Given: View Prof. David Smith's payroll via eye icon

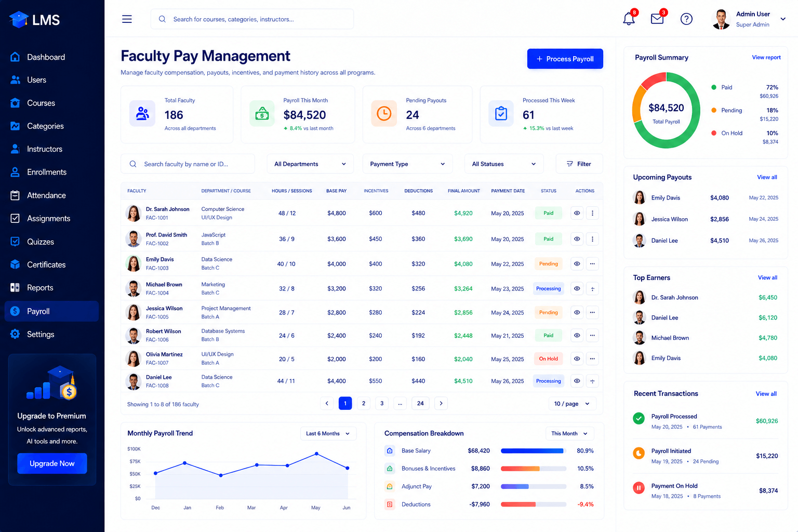Looking at the screenshot, I should (x=577, y=239).
